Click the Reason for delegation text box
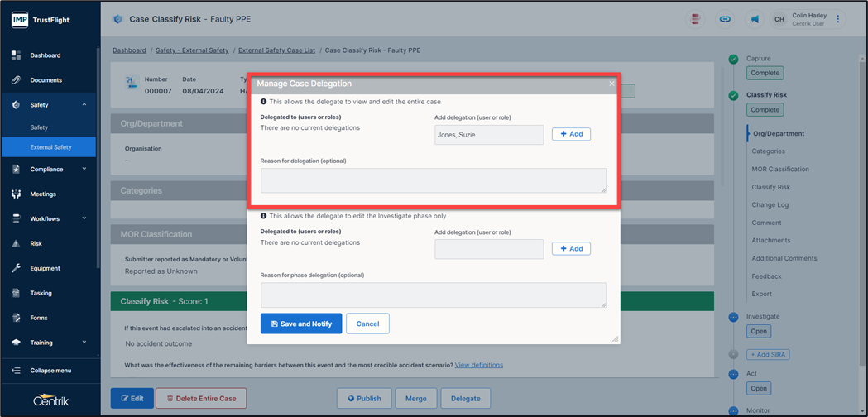Image resolution: width=868 pixels, height=417 pixels. tap(433, 180)
